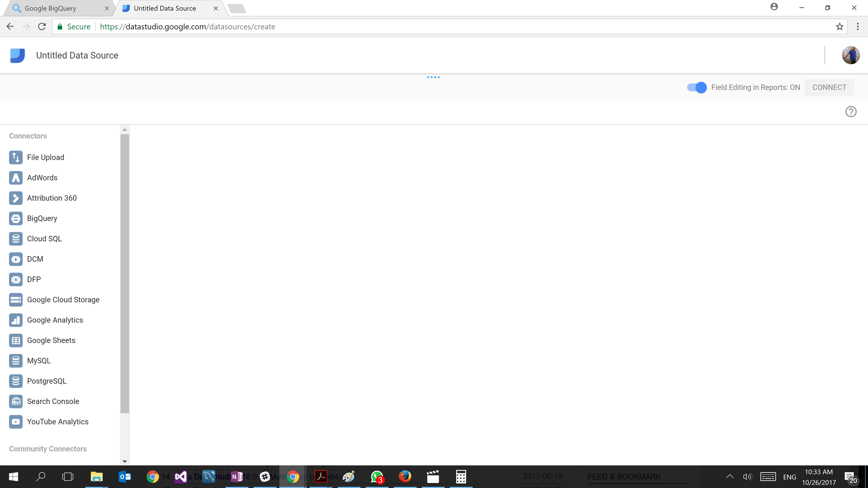868x488 pixels.
Task: Select the Cloud SQL connector label
Action: (44, 239)
